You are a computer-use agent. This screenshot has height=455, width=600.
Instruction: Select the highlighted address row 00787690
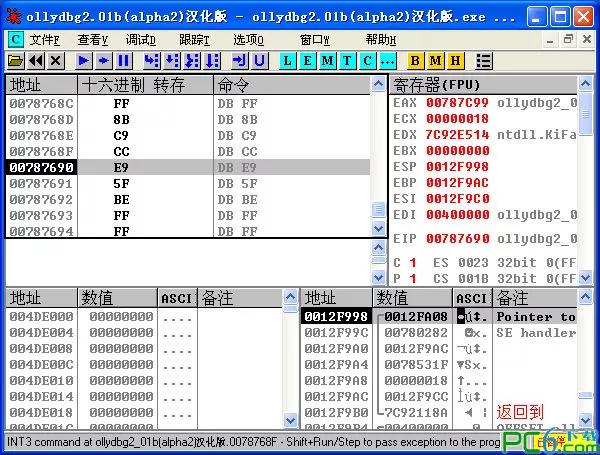(41, 168)
